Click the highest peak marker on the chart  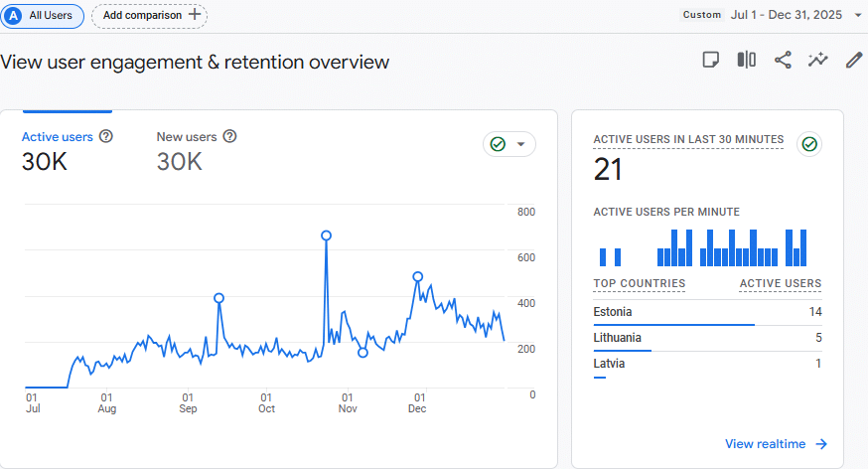pos(326,235)
